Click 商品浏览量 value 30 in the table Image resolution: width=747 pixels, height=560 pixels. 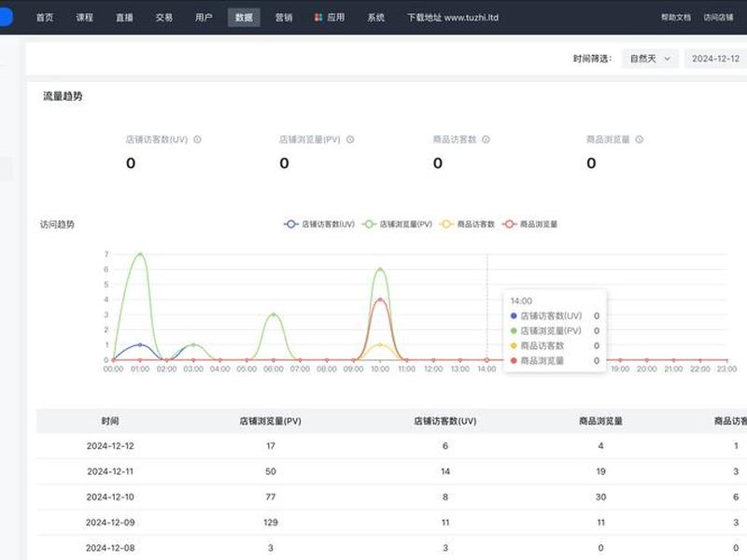(600, 497)
